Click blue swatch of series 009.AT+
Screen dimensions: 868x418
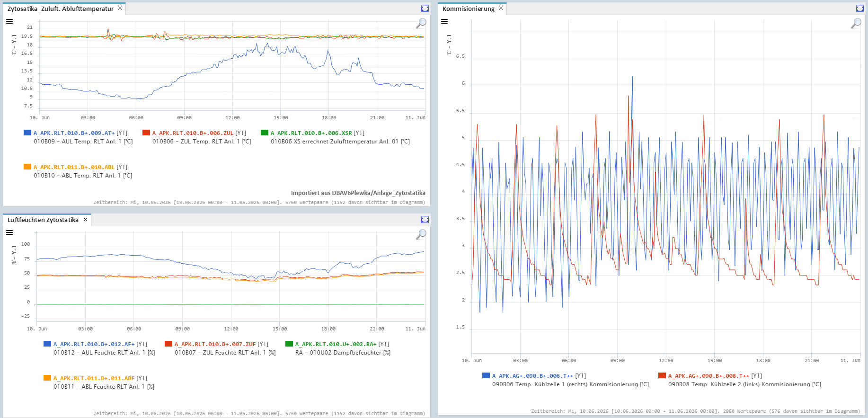(27, 133)
